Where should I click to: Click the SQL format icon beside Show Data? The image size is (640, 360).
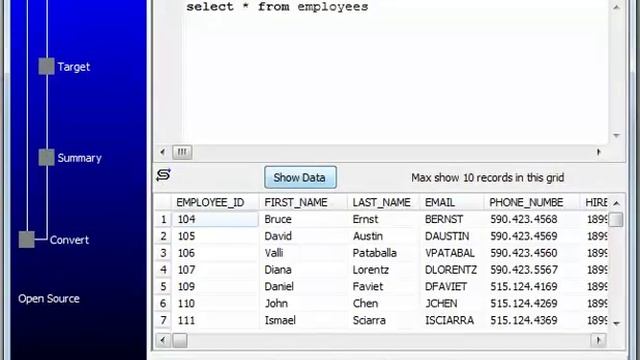pyautogui.click(x=163, y=175)
